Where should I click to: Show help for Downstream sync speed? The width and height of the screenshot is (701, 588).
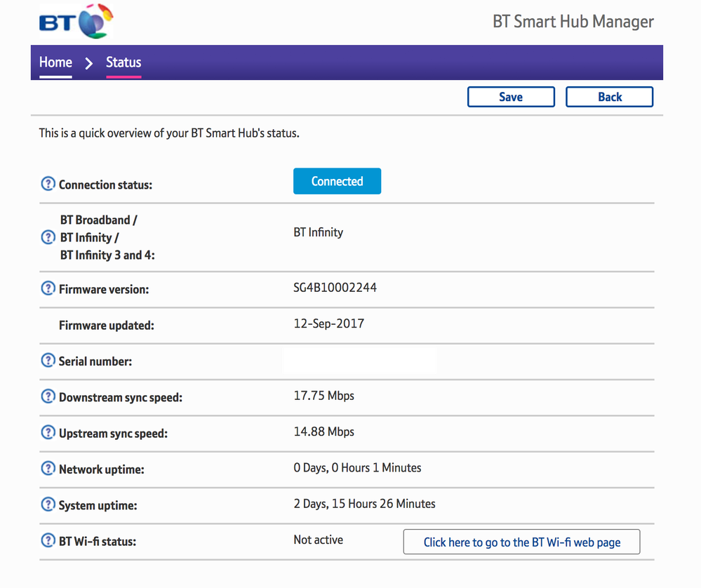click(48, 396)
